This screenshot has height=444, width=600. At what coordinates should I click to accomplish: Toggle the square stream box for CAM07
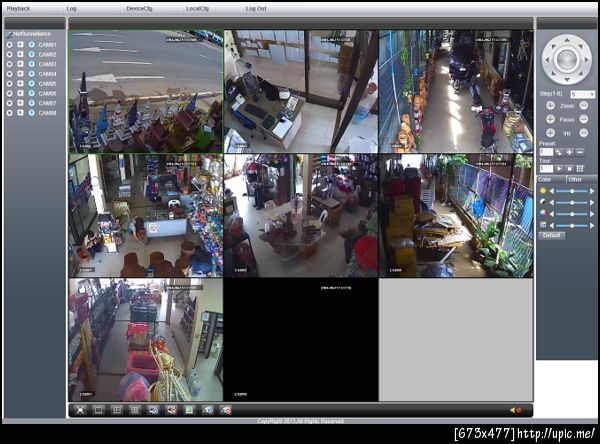(x=20, y=103)
